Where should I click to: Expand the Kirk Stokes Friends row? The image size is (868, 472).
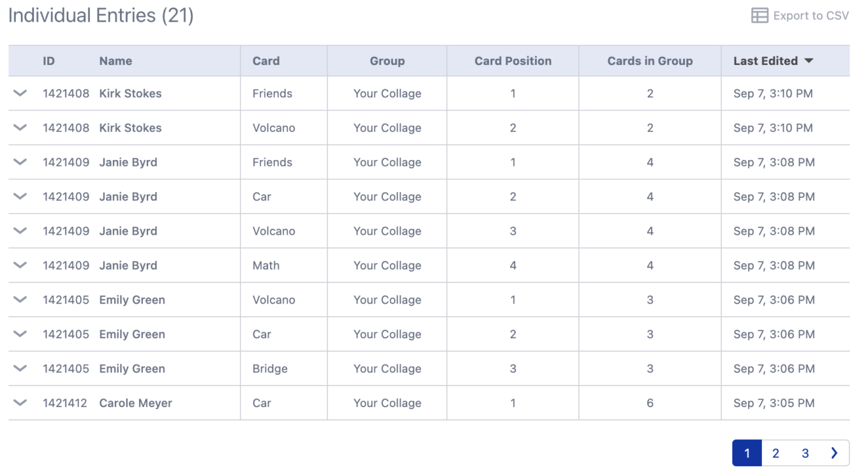pyautogui.click(x=20, y=93)
